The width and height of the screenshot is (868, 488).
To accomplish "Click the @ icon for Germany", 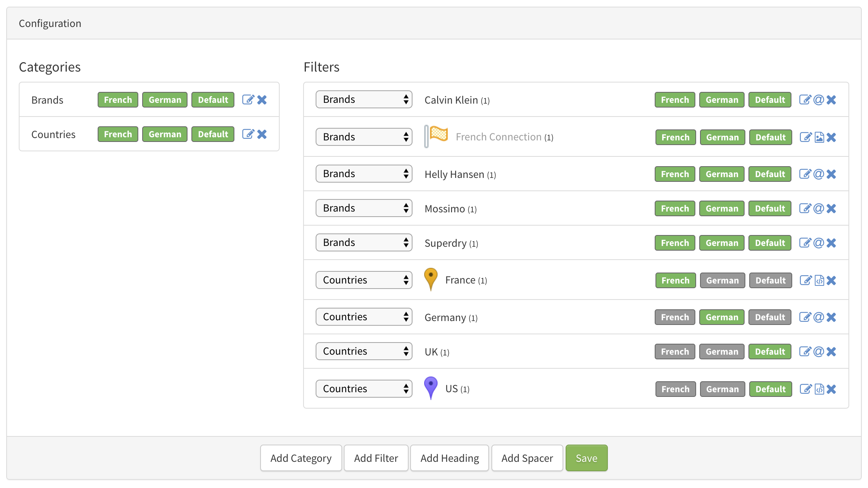I will 819,317.
